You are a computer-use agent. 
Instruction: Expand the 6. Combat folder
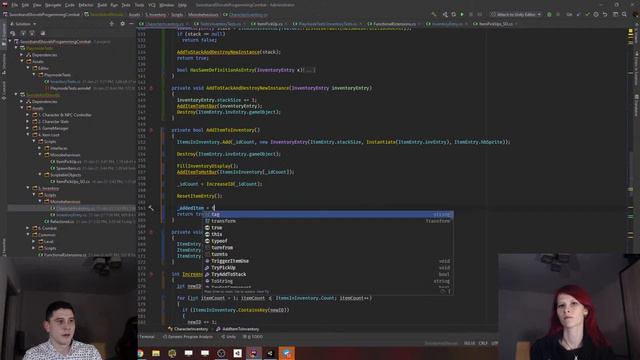28,228
